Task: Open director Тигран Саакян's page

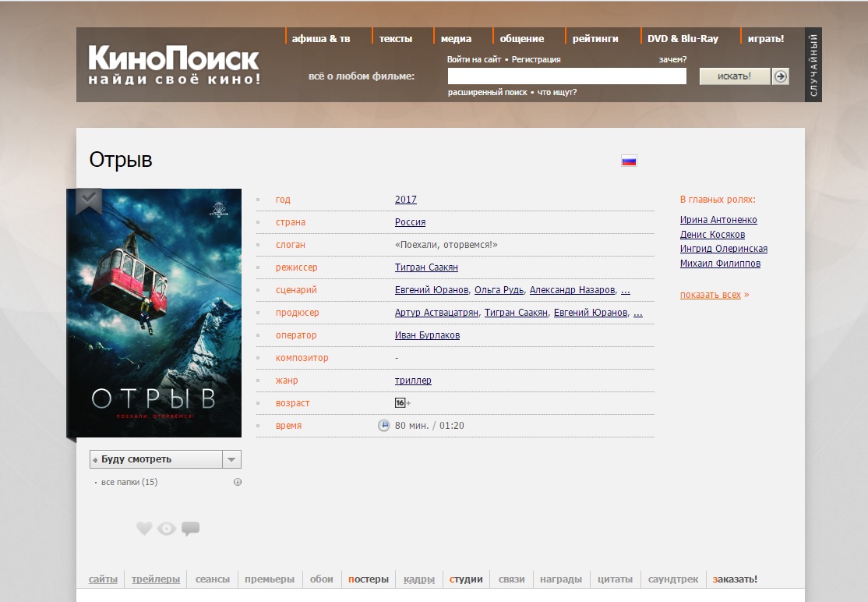Action: point(426,267)
